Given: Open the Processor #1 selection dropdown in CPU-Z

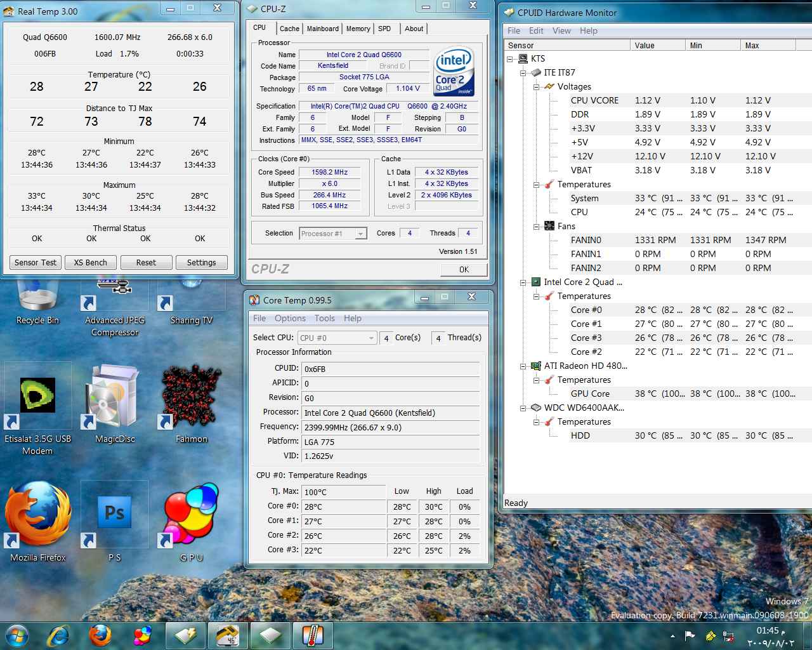Looking at the screenshot, I should pos(333,234).
